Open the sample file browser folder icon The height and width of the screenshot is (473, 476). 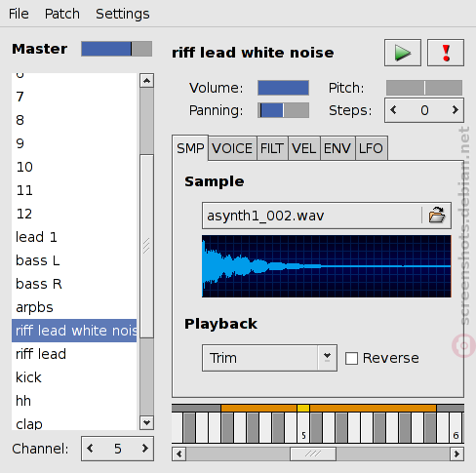[436, 216]
